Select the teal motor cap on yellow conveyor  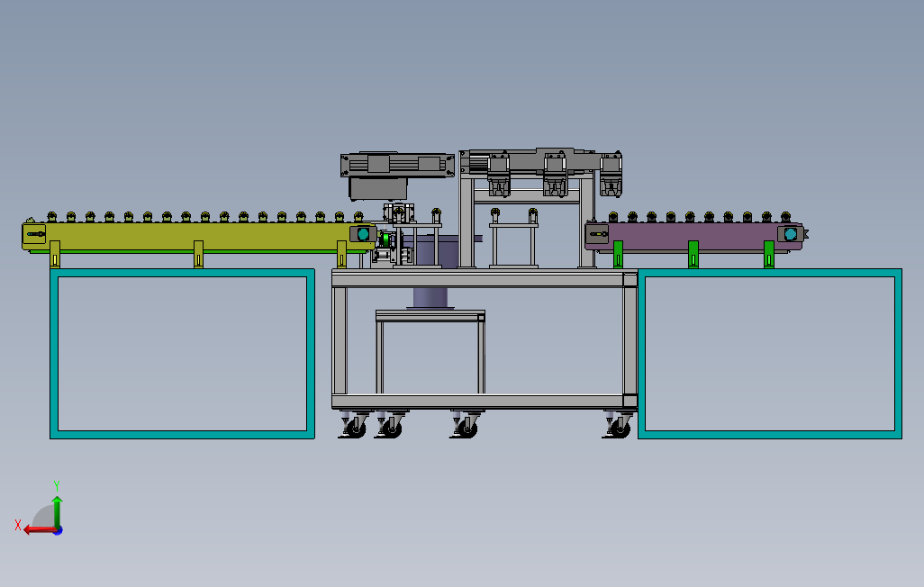click(x=364, y=234)
